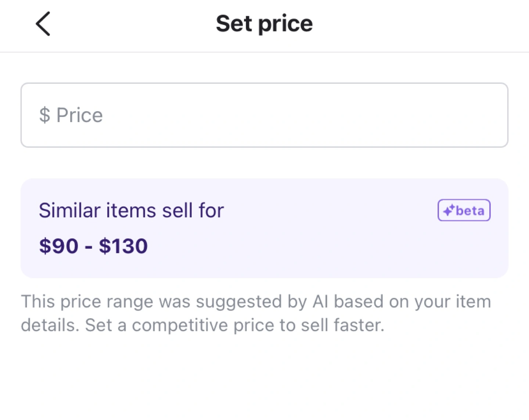Click the word "beta" in the badge
Image resolution: width=529 pixels, height=420 pixels.
[x=470, y=211]
